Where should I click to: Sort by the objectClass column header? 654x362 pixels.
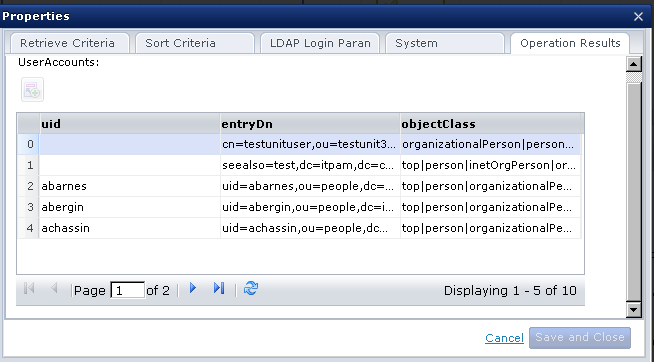click(x=490, y=124)
